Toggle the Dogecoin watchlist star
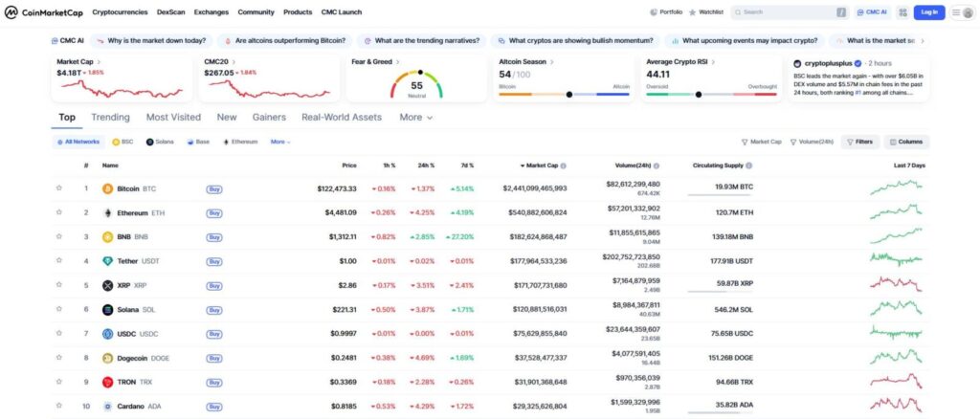 (58, 358)
